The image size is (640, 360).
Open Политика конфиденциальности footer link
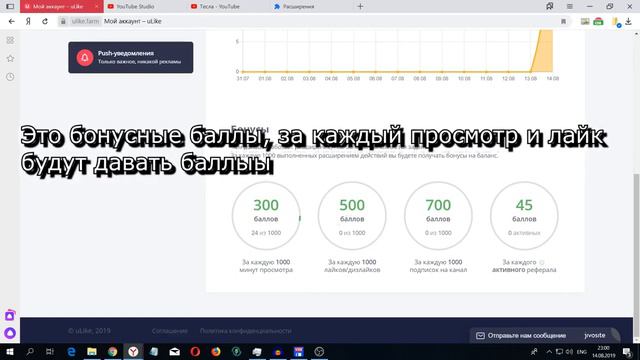(246, 331)
